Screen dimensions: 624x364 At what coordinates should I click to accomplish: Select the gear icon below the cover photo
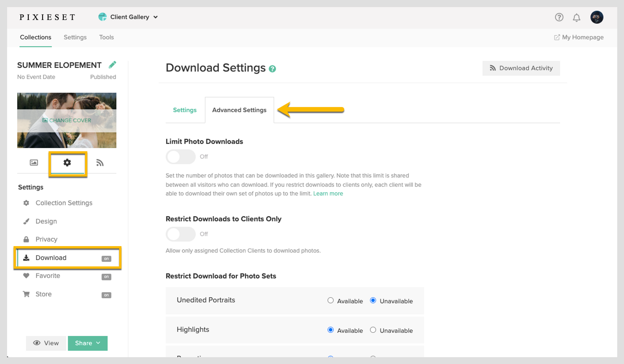point(67,162)
